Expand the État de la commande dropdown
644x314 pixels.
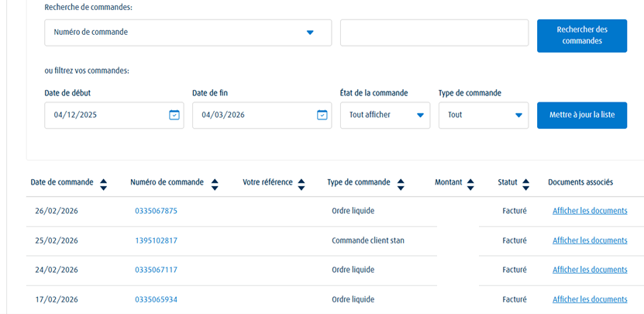pyautogui.click(x=385, y=115)
